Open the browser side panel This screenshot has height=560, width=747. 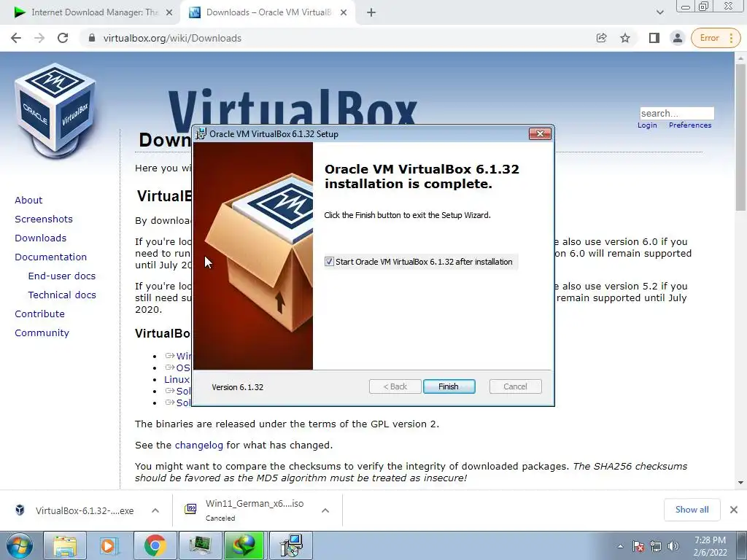tap(654, 38)
